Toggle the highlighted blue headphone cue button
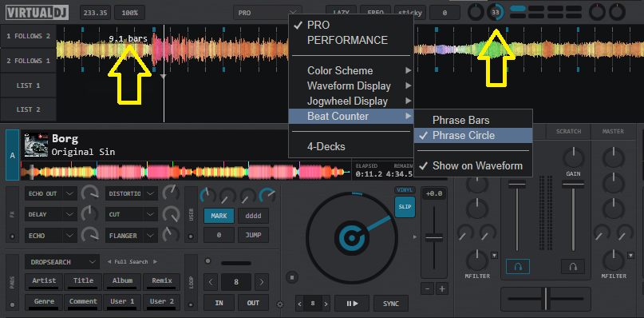This screenshot has width=644, height=318. pos(517,267)
